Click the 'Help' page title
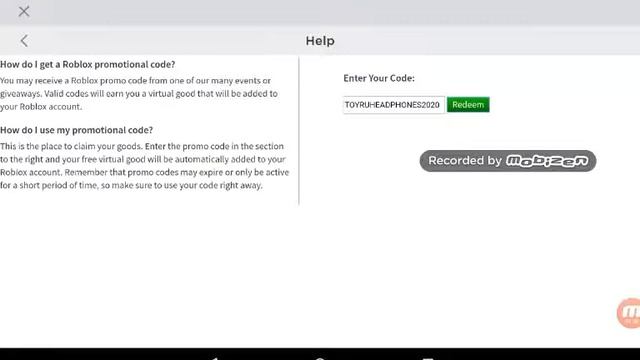The height and width of the screenshot is (360, 640). [320, 41]
